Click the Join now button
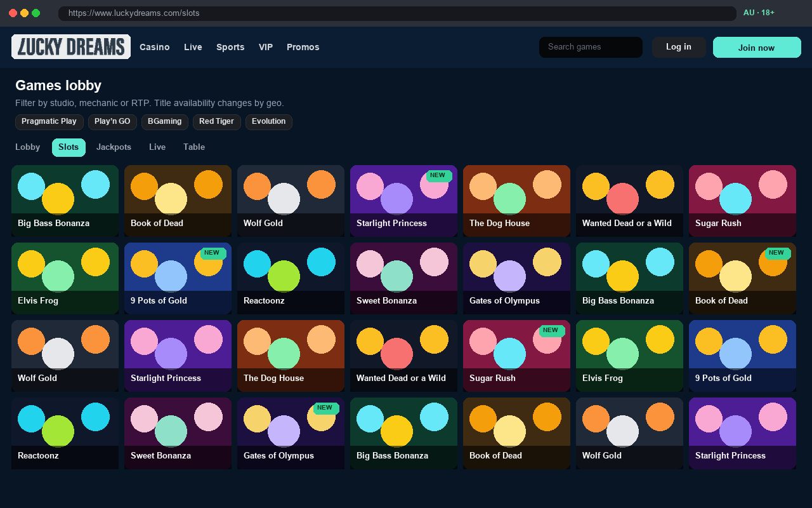 (x=757, y=48)
